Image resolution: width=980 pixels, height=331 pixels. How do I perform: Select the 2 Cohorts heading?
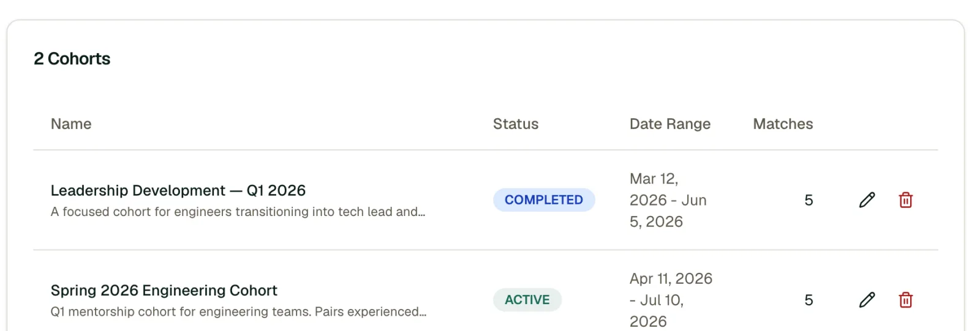(72, 59)
